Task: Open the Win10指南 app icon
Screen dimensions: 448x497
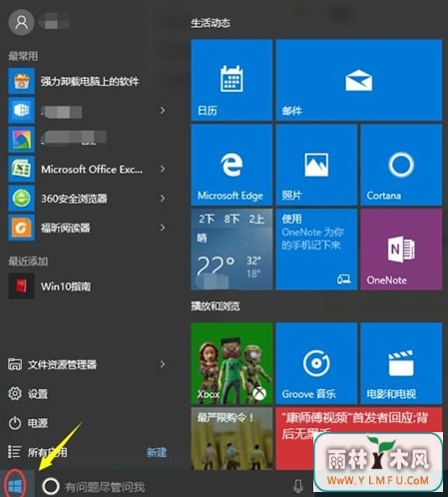Action: 21,286
